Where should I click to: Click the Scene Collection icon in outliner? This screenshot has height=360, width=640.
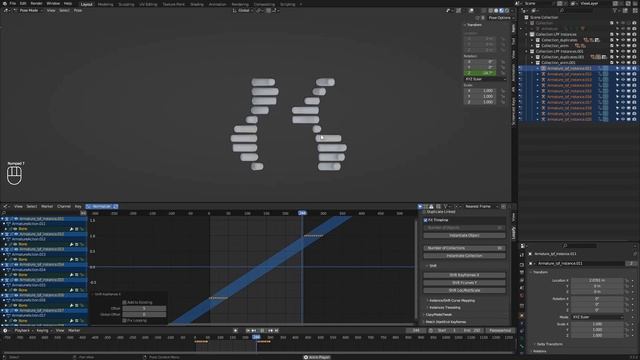(527, 18)
